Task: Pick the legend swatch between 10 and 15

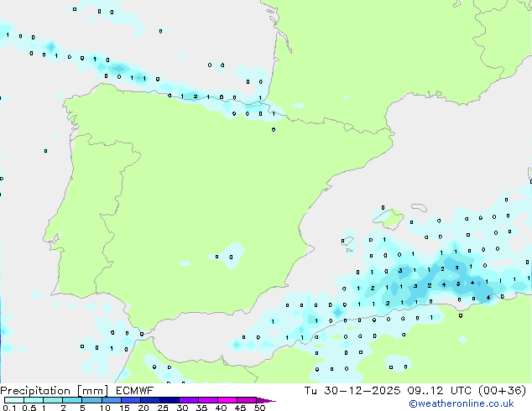Action: (x=111, y=400)
